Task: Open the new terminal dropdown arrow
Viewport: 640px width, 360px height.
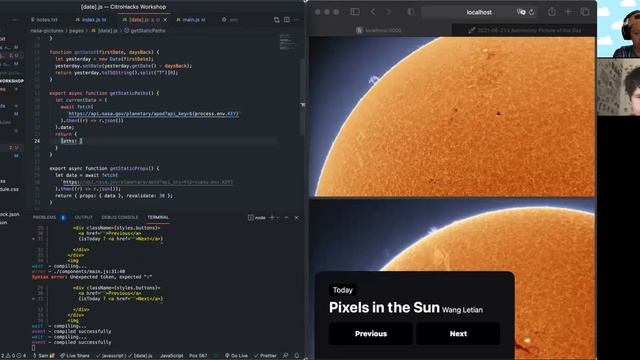Action: (278, 218)
